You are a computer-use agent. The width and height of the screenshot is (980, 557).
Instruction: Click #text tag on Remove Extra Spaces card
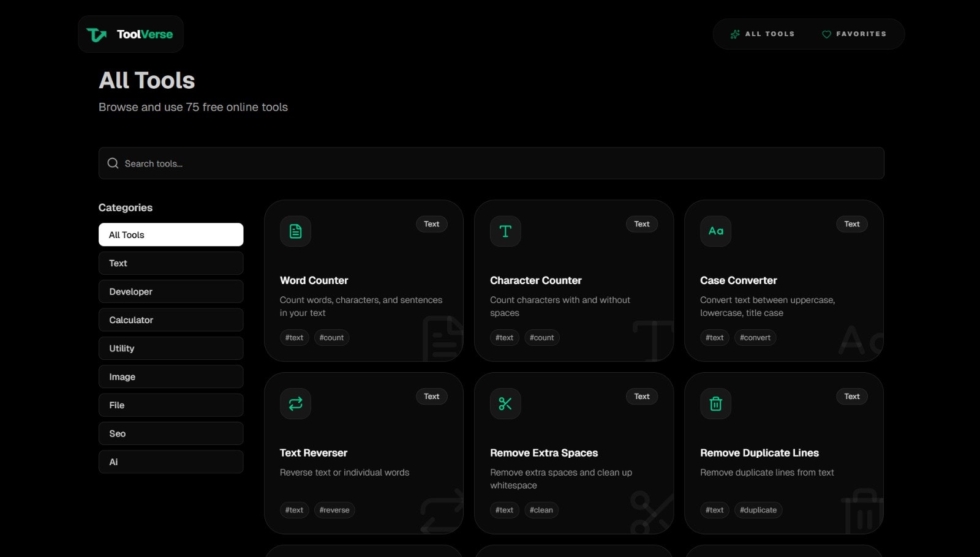(x=504, y=510)
